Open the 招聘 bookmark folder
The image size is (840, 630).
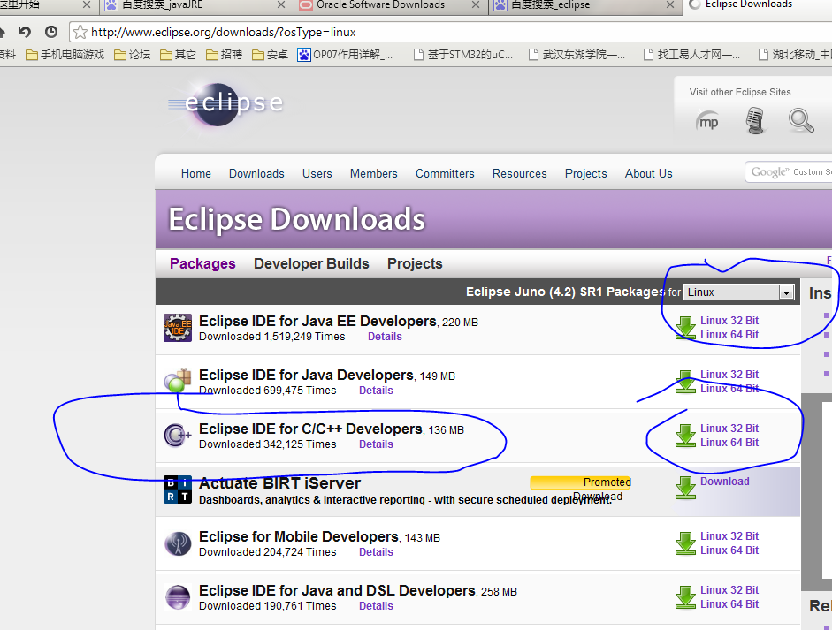pyautogui.click(x=224, y=55)
